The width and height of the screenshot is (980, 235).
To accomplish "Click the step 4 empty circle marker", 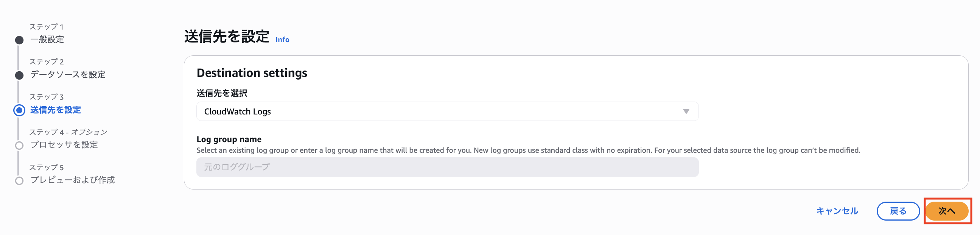I will [19, 146].
